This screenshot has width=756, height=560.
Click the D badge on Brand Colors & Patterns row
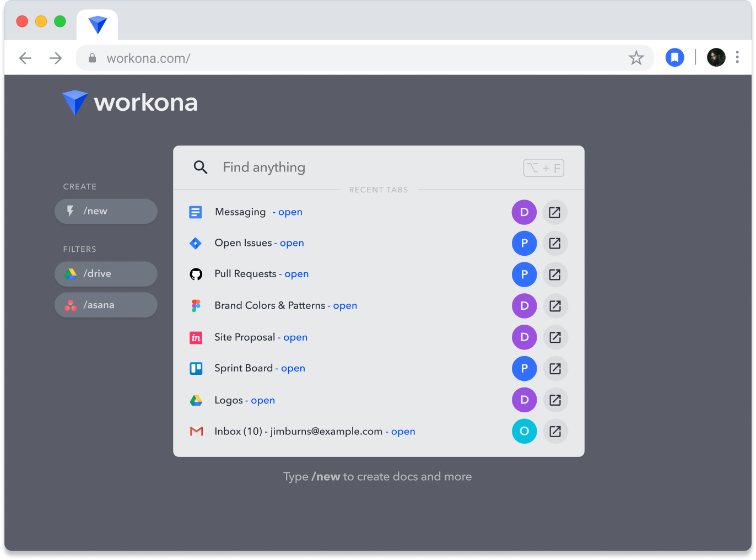(525, 306)
